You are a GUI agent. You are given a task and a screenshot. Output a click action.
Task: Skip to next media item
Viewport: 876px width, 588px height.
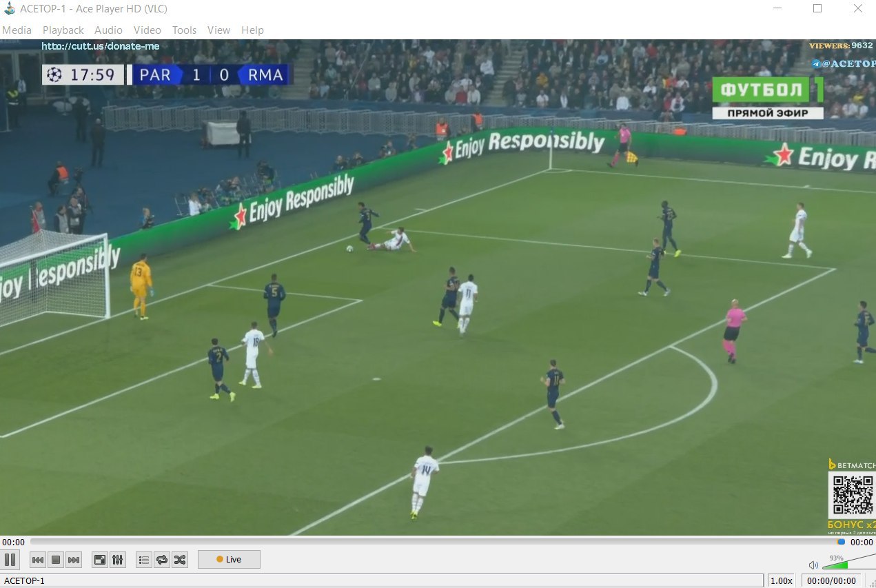pos(74,560)
